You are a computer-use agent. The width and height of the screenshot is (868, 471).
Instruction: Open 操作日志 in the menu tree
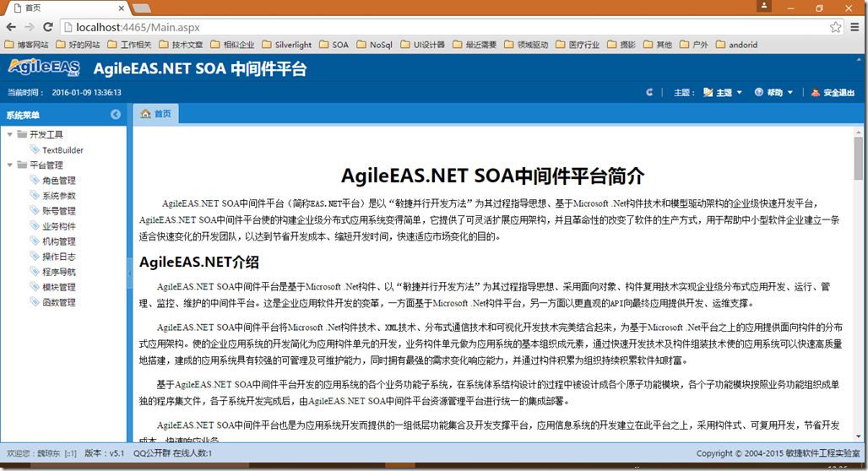(58, 257)
